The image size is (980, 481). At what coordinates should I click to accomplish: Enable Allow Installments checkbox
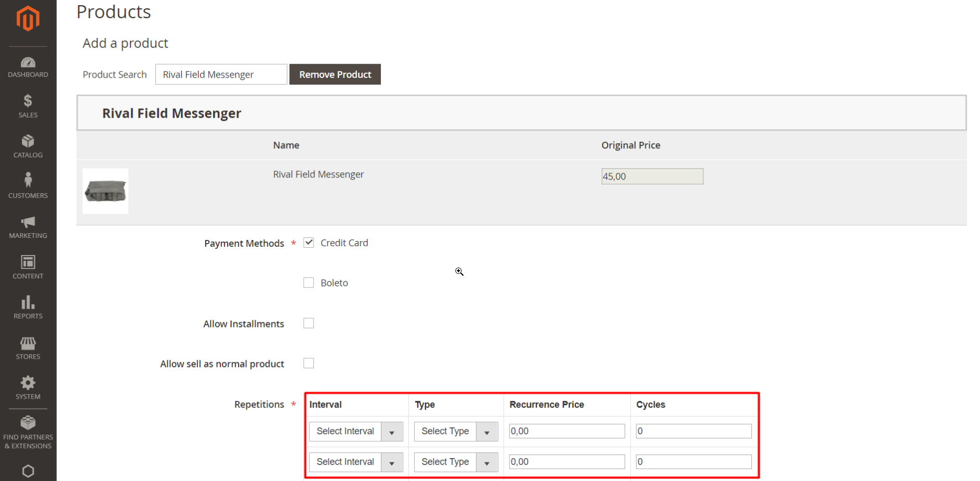coord(308,323)
